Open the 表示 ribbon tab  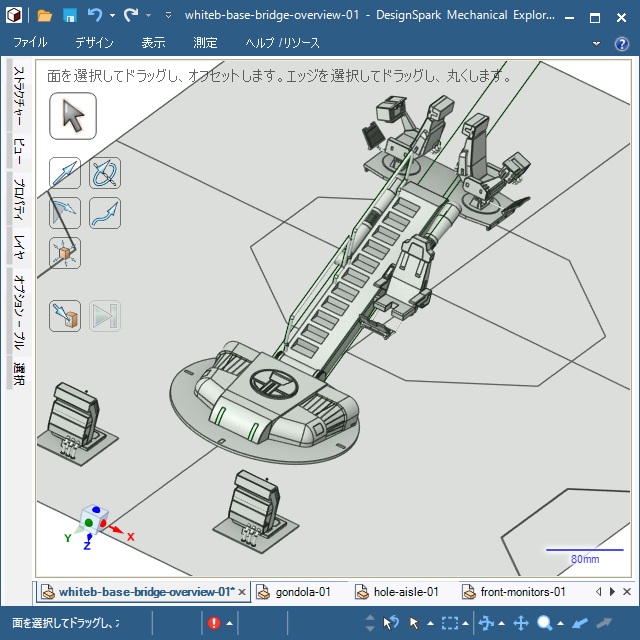(153, 42)
